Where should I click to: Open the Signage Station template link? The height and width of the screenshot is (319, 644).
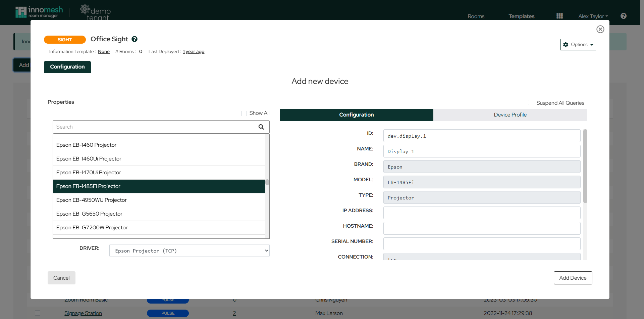[83, 313]
